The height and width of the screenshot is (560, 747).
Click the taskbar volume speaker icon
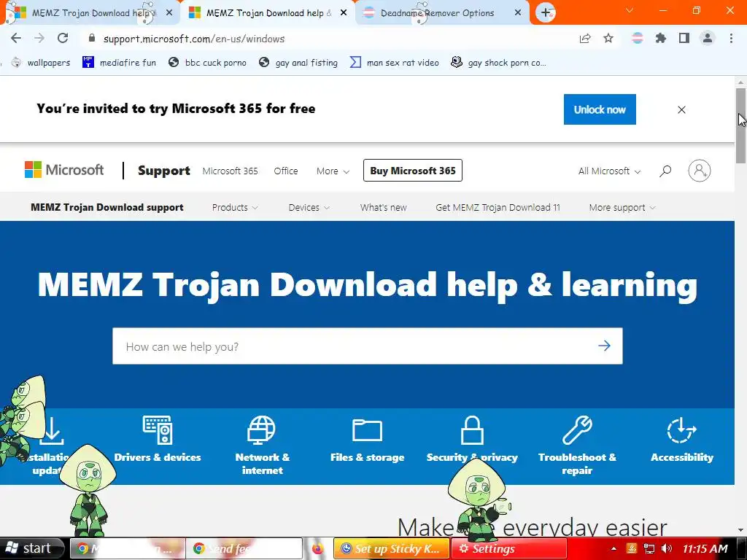[667, 548]
